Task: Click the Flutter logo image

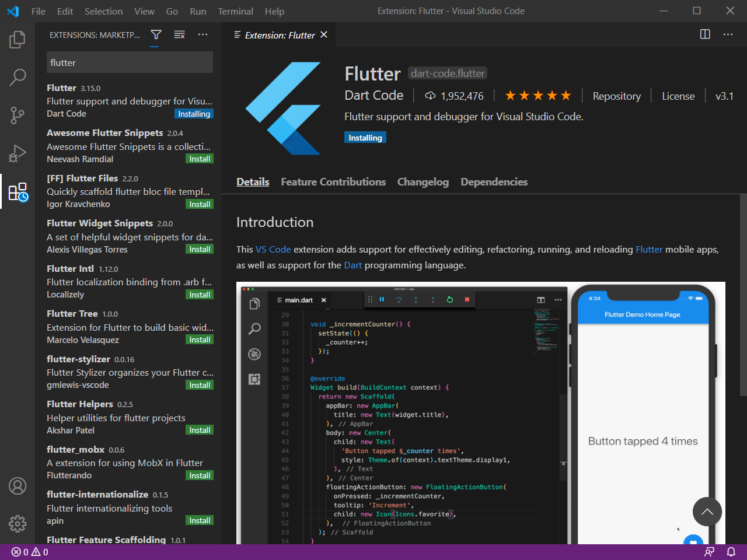Action: point(283,108)
